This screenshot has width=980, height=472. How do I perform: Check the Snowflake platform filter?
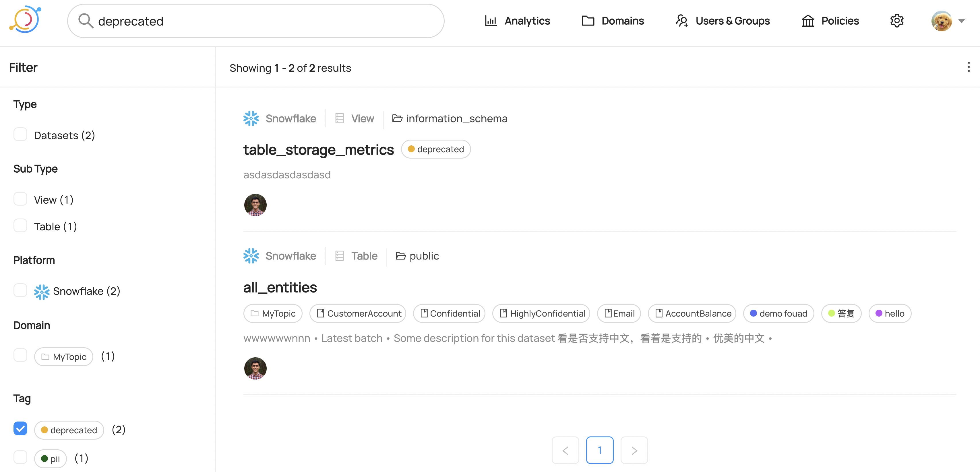(x=20, y=290)
